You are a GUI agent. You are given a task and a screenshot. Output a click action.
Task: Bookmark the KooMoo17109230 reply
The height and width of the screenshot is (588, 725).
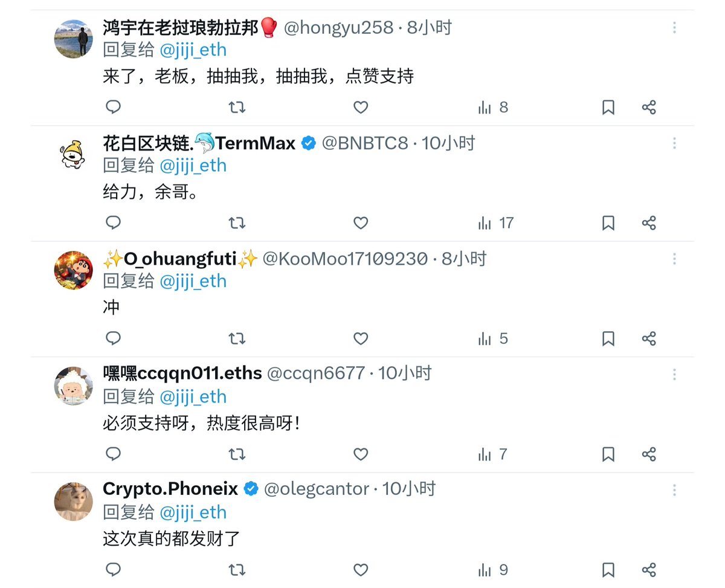point(608,338)
